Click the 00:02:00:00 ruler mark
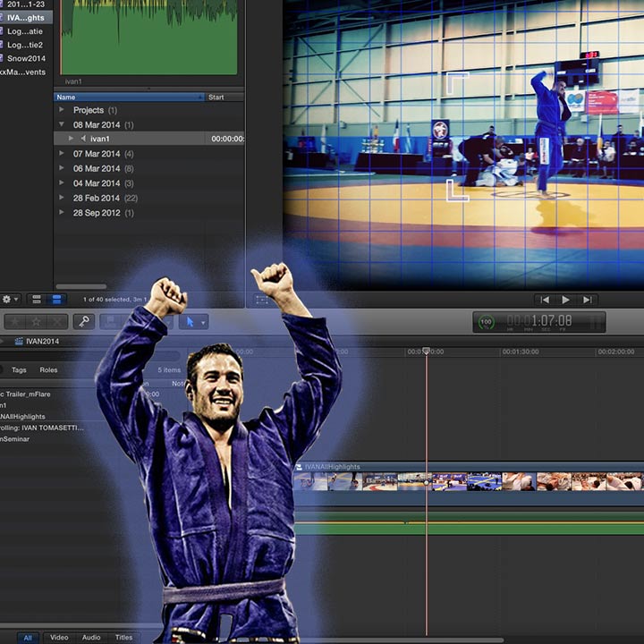 click(616, 352)
